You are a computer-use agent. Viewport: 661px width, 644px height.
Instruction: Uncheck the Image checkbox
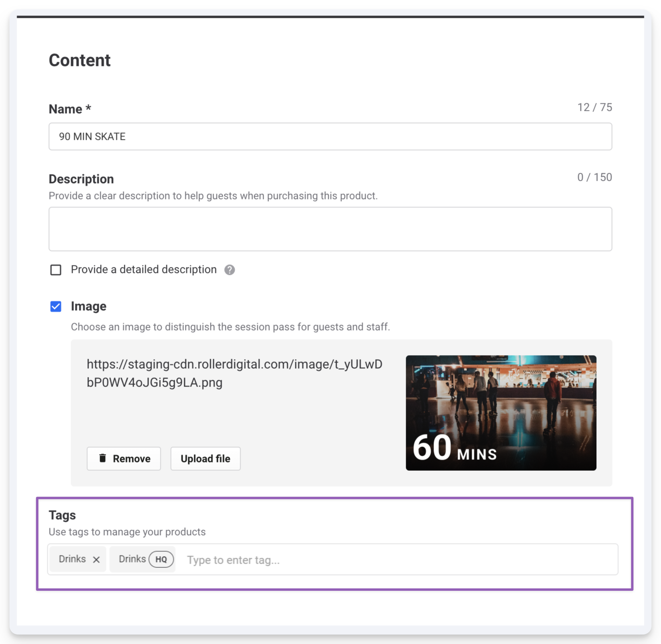click(56, 306)
